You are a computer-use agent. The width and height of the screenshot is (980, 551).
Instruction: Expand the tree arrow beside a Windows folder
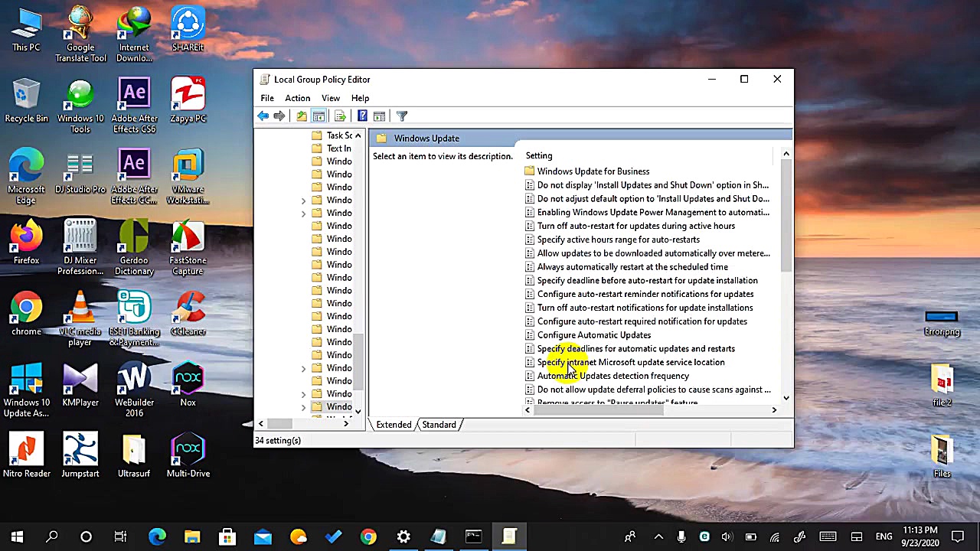tap(303, 200)
